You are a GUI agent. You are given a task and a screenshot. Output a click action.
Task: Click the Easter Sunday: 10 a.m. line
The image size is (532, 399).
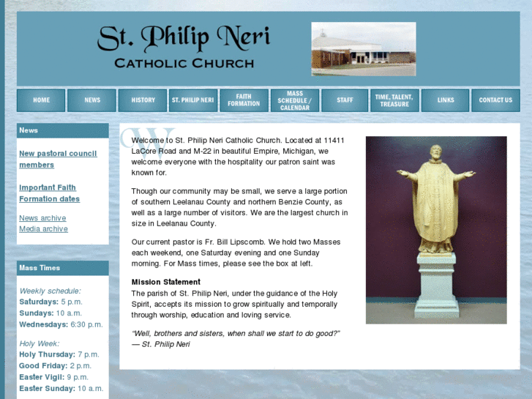61,388
